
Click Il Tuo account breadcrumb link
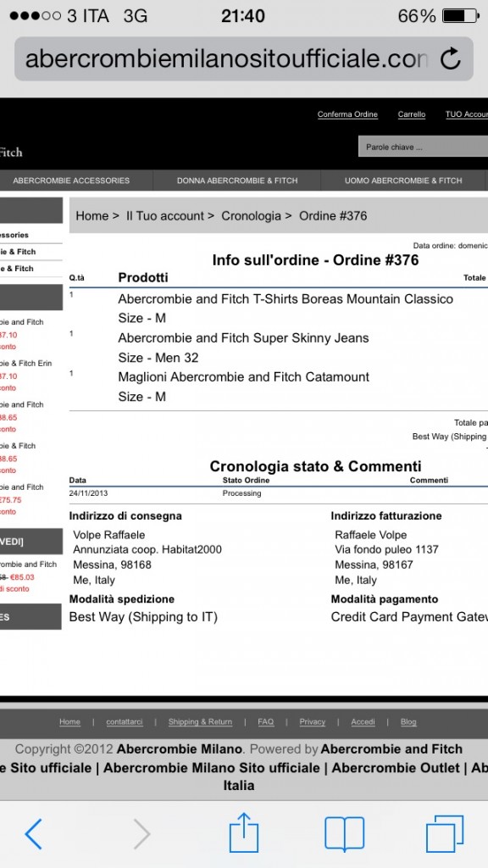pyautogui.click(x=165, y=216)
